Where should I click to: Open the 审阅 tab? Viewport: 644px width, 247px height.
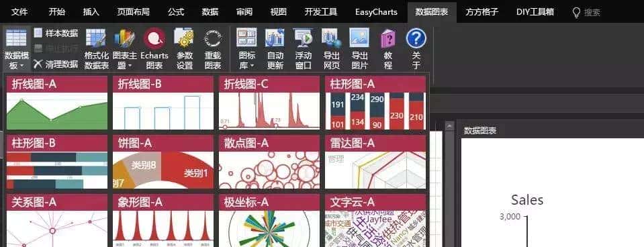[x=244, y=11]
